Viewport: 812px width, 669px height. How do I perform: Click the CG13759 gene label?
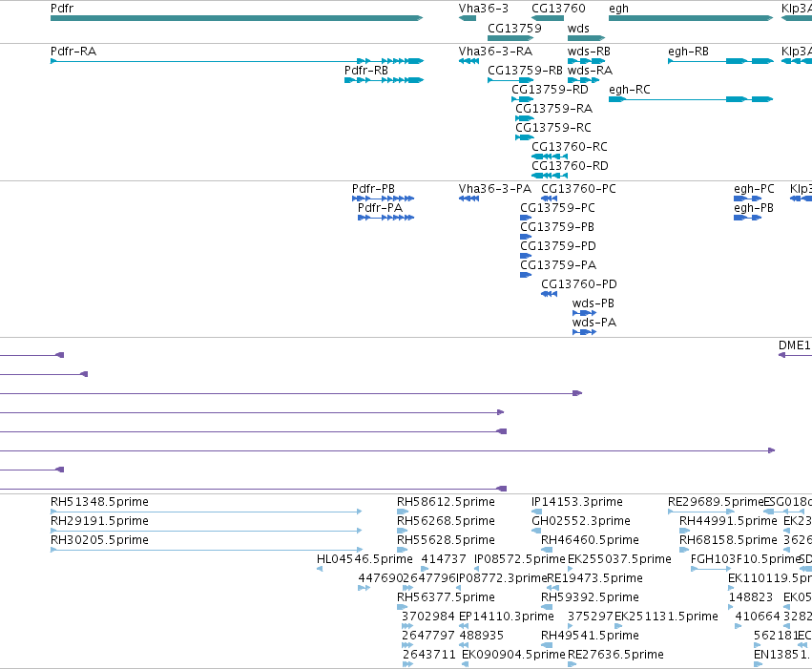pyautogui.click(x=514, y=28)
